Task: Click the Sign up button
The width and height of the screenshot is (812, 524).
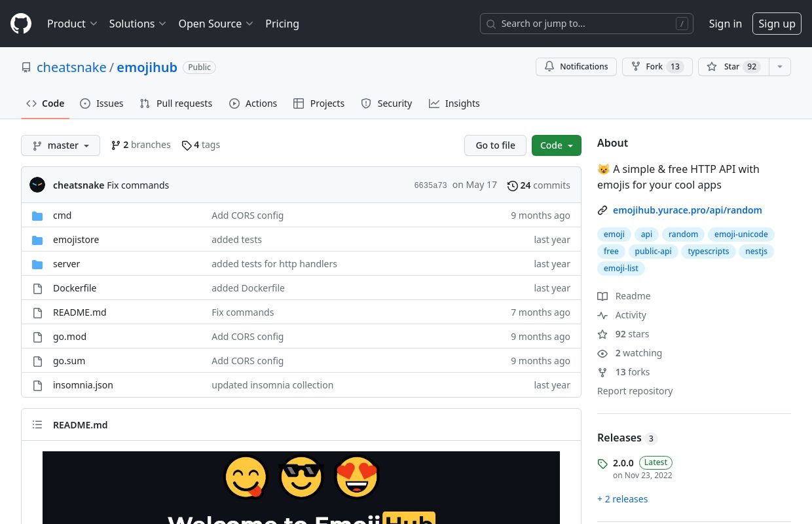Action: [x=777, y=24]
